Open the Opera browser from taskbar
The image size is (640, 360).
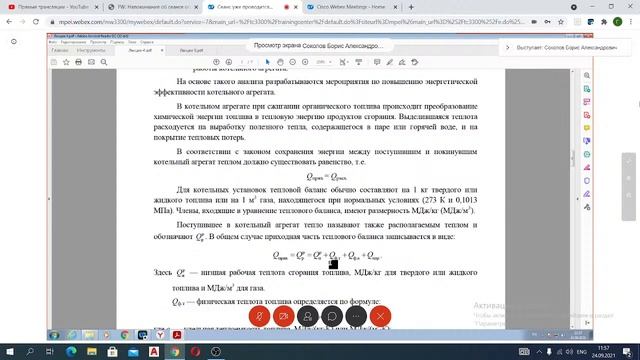pos(196,351)
